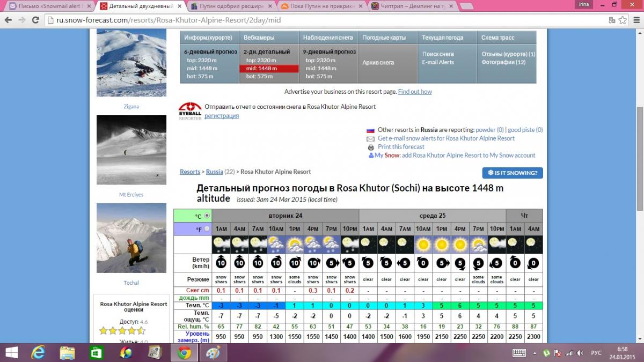The height and width of the screenshot is (362, 644).
Task: Open the volume control in the tray
Action: tap(581, 353)
